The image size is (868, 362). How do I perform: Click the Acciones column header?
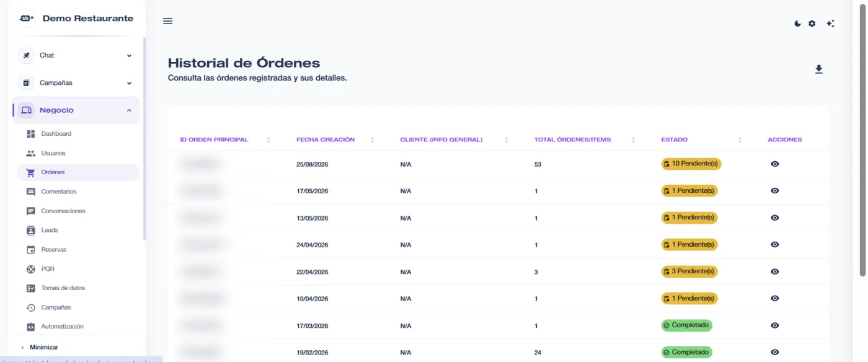(x=784, y=140)
